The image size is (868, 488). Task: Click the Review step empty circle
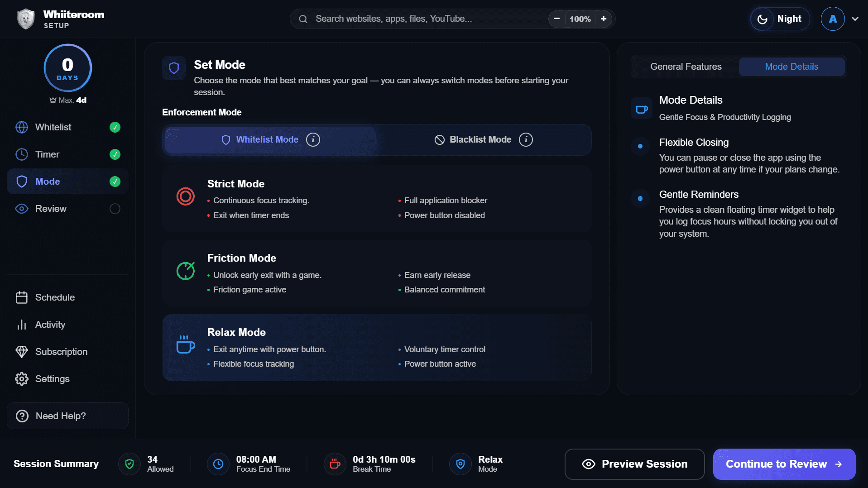[115, 209]
